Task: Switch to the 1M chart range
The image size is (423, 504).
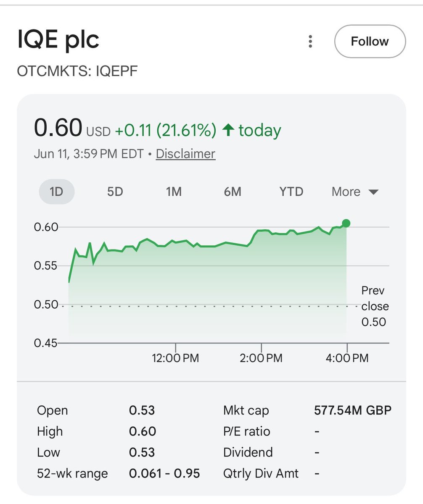Action: coord(174,192)
